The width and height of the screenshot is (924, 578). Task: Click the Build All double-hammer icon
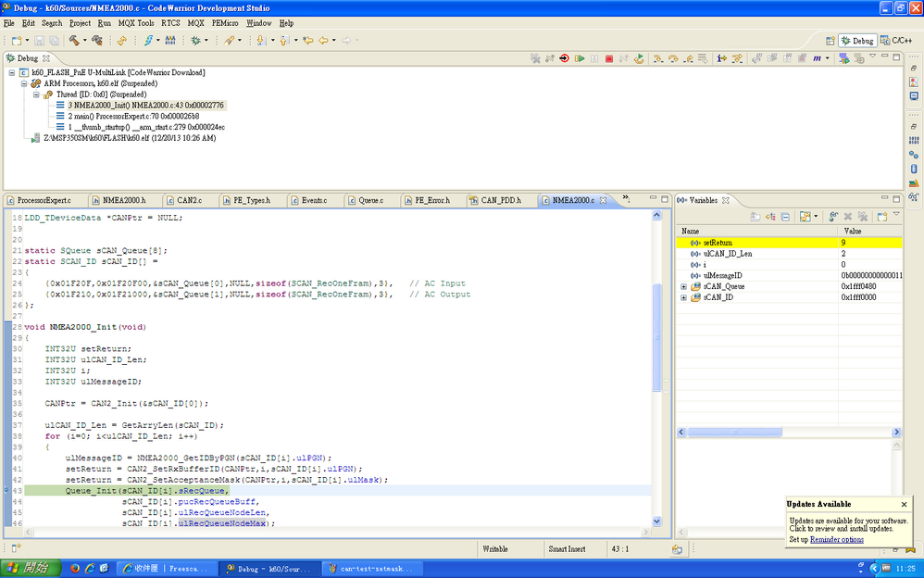point(97,41)
